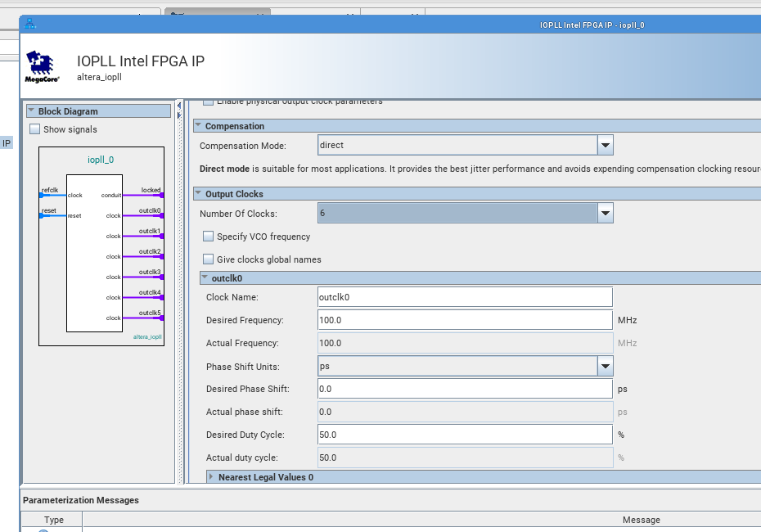Enable Show signals checkbox
Viewport: 761px width, 532px height.
click(34, 129)
